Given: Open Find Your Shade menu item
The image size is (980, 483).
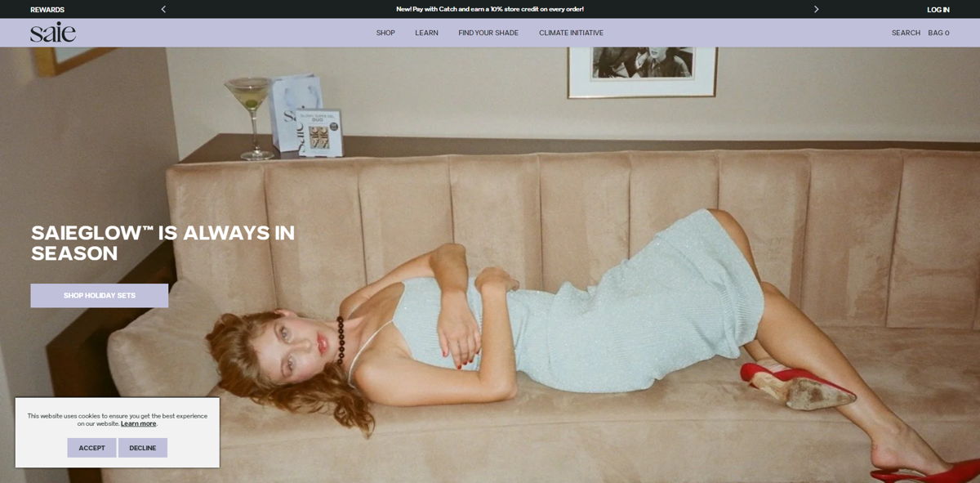Looking at the screenshot, I should click(x=488, y=33).
